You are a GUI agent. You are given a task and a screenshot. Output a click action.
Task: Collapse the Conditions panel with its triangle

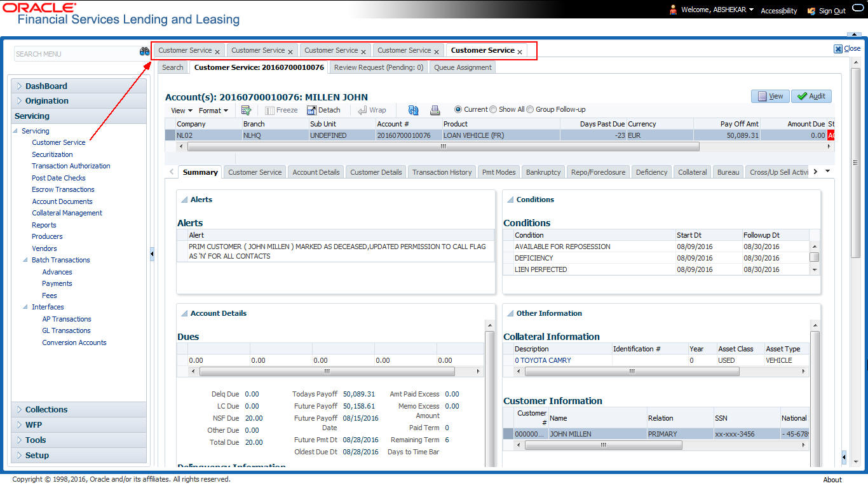point(510,200)
